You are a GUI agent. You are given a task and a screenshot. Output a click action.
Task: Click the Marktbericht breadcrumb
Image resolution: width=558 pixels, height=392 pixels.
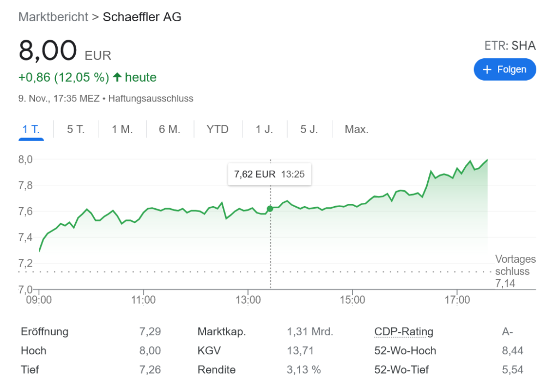tap(52, 17)
